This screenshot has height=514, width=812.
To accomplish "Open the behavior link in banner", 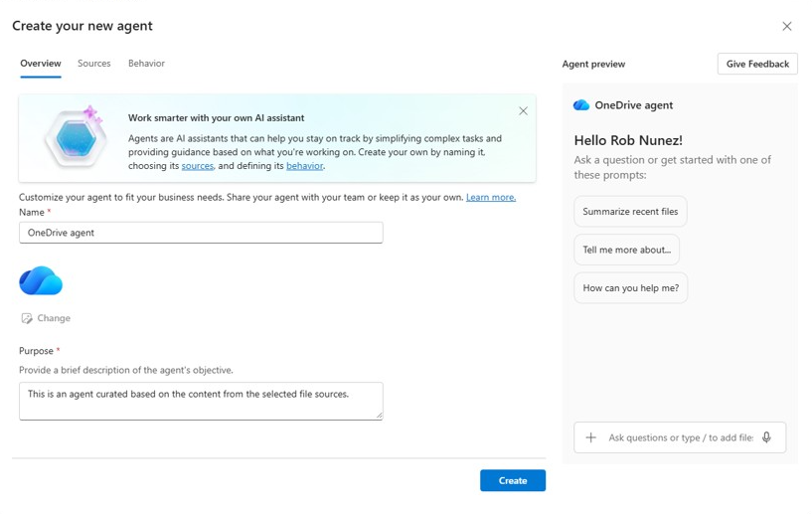I will tap(304, 166).
